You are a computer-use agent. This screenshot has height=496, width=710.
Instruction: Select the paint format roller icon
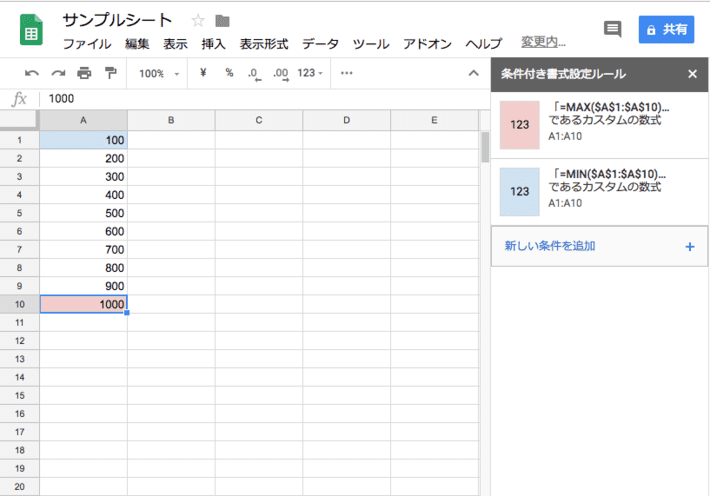click(x=110, y=73)
